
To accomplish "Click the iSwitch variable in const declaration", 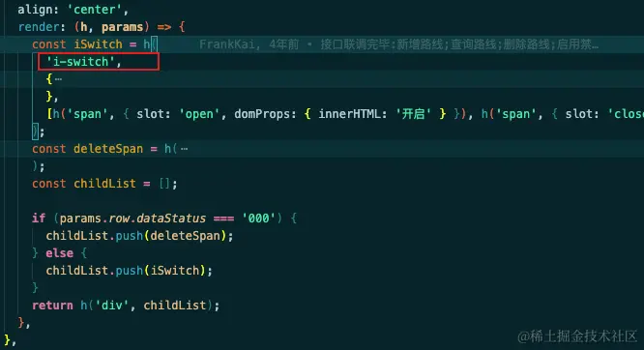I will tap(98, 44).
